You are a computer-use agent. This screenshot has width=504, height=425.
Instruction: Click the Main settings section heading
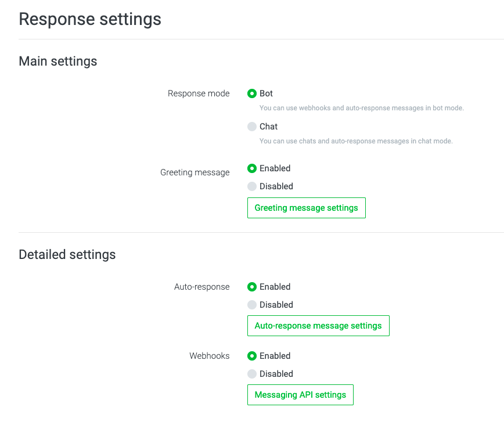(x=58, y=61)
